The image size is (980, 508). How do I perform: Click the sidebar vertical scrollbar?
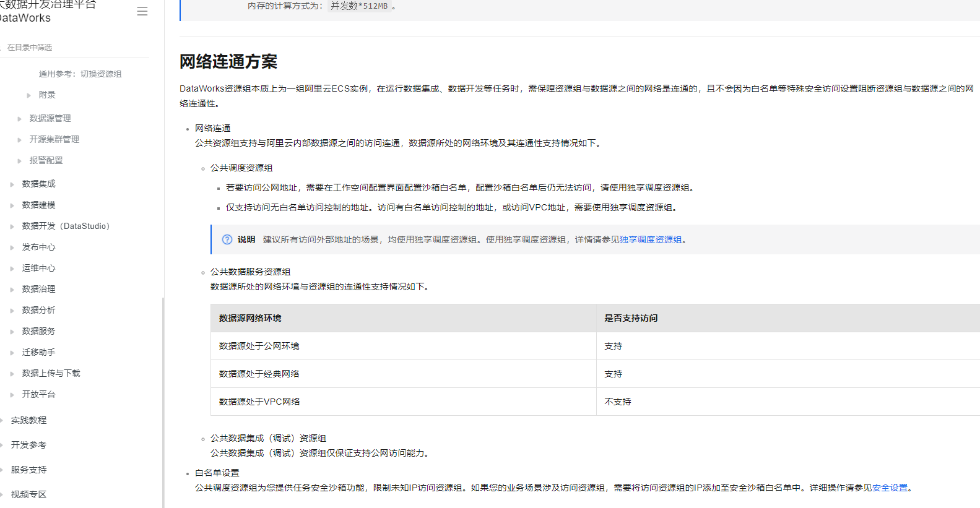click(x=163, y=402)
